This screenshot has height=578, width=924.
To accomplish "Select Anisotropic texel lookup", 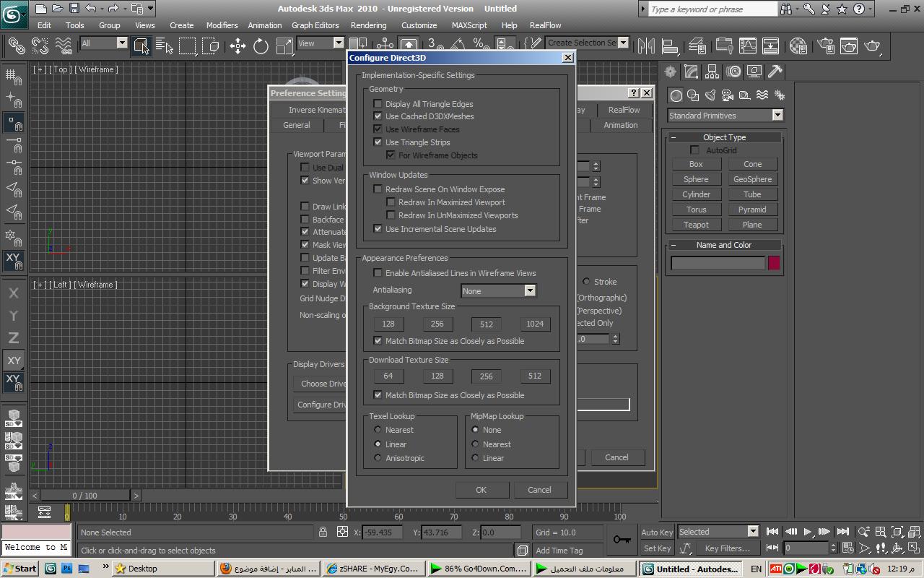I will (x=378, y=457).
